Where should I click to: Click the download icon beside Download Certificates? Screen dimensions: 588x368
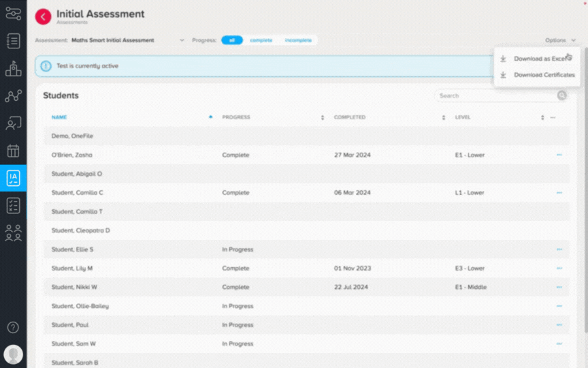click(x=503, y=75)
